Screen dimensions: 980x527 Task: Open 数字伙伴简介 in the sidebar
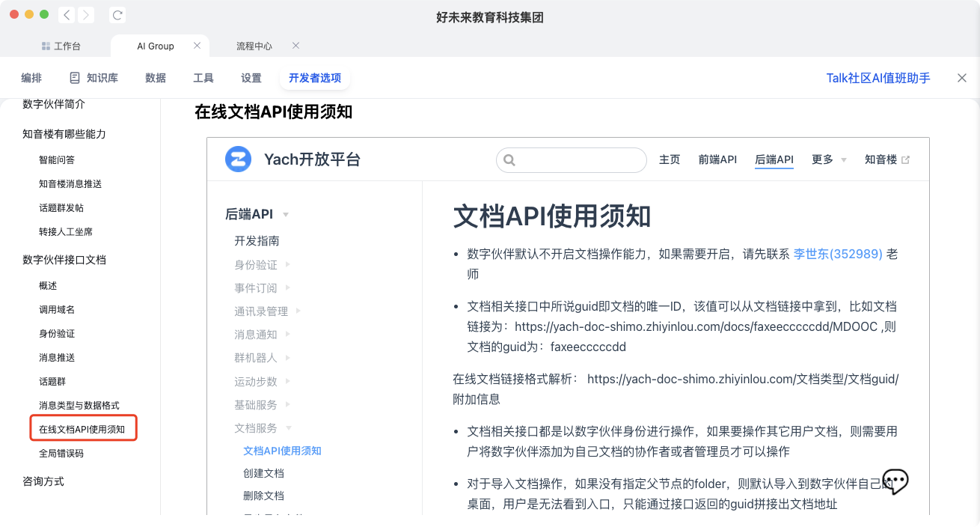coord(54,104)
